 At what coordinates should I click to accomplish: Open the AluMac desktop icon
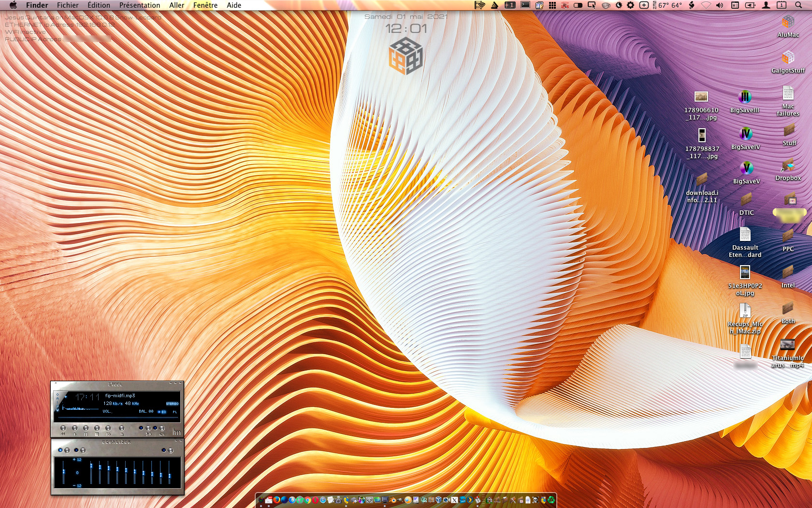click(x=788, y=22)
